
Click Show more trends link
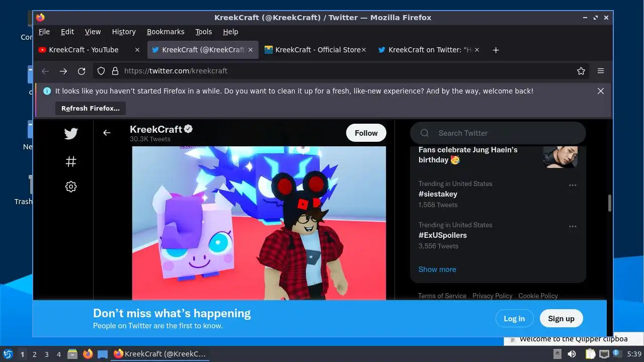tap(437, 269)
